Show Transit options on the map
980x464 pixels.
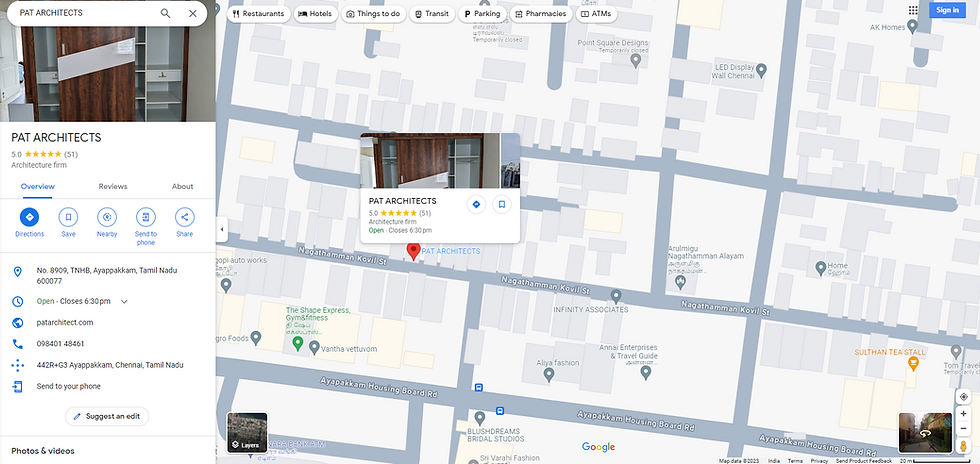coord(432,14)
